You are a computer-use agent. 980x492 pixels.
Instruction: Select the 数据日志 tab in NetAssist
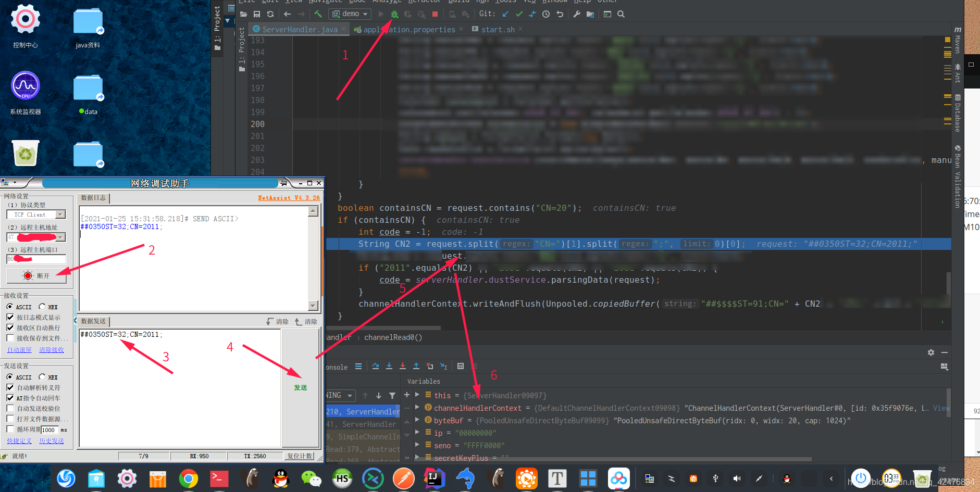click(x=93, y=198)
